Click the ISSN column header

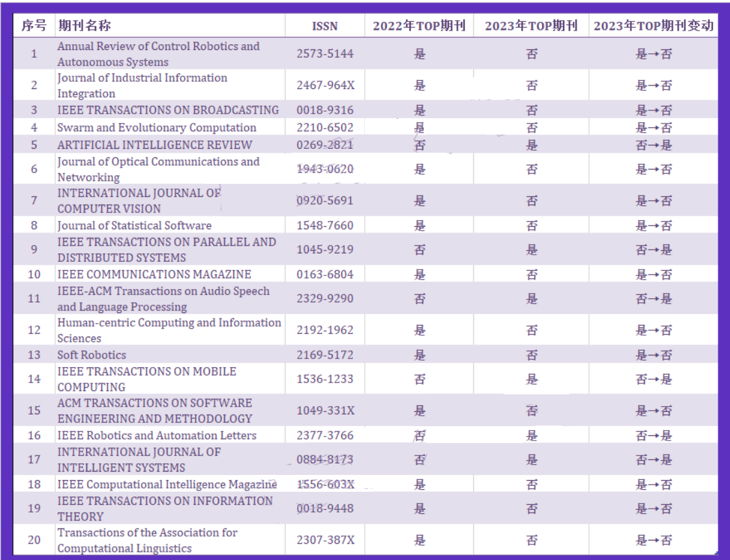tap(324, 26)
